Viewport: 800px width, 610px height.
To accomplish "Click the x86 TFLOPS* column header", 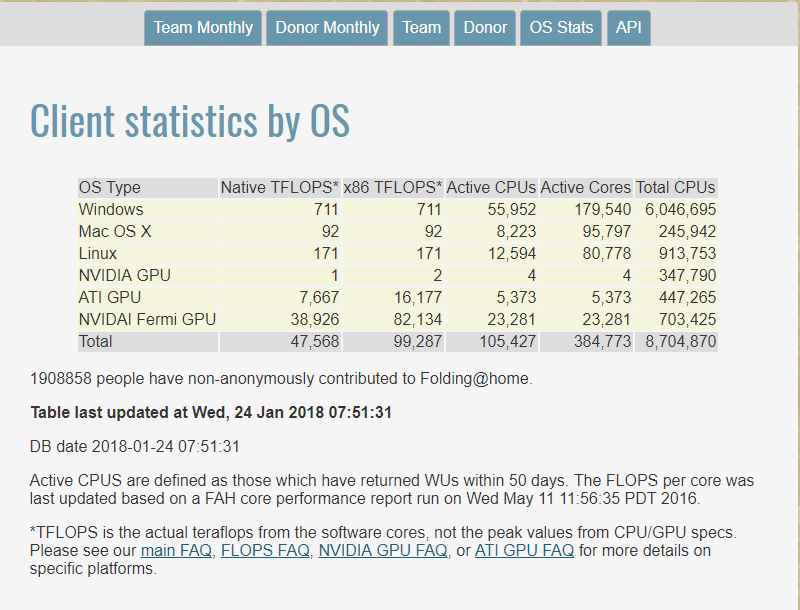I will (393, 188).
